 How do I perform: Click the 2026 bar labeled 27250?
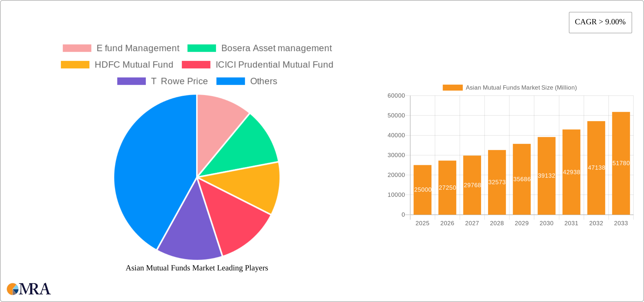(447, 188)
